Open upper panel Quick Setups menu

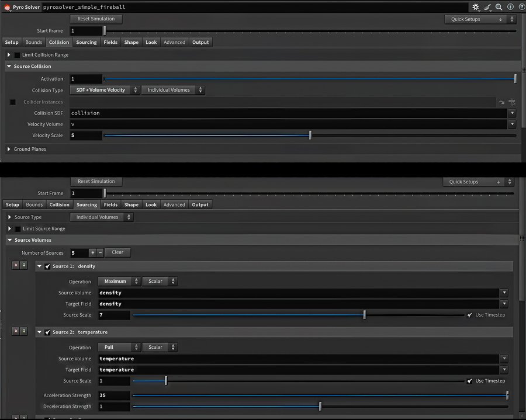(x=480, y=19)
